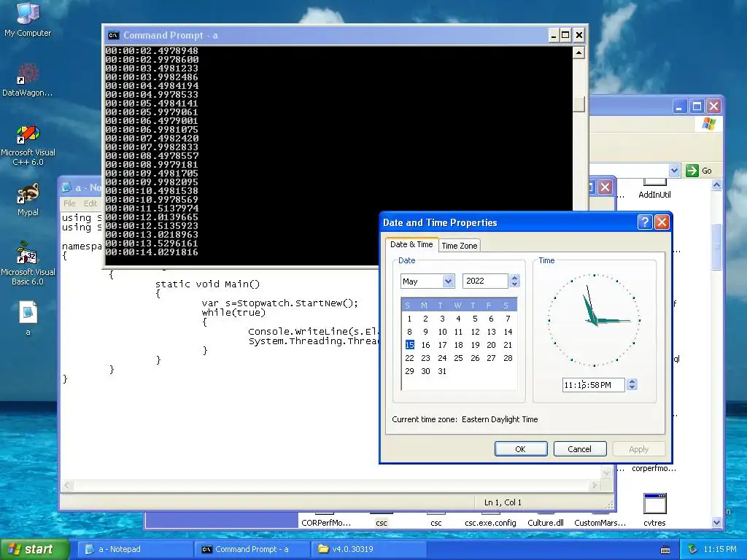Select highlighted day 15 in the calendar
The height and width of the screenshot is (560, 747).
[x=410, y=345]
